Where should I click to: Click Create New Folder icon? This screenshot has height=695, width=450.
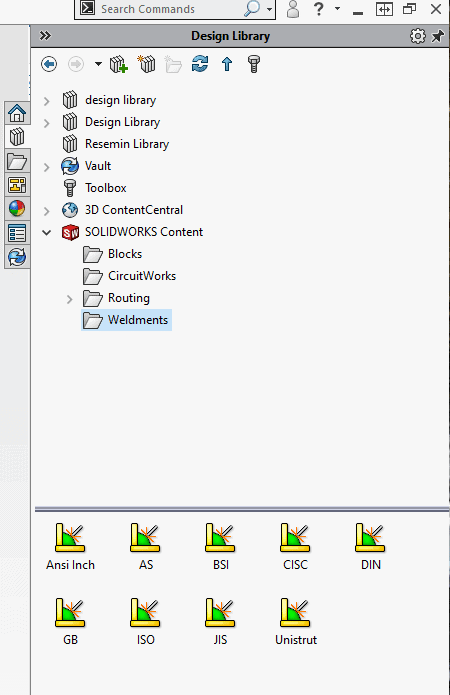pyautogui.click(x=173, y=64)
